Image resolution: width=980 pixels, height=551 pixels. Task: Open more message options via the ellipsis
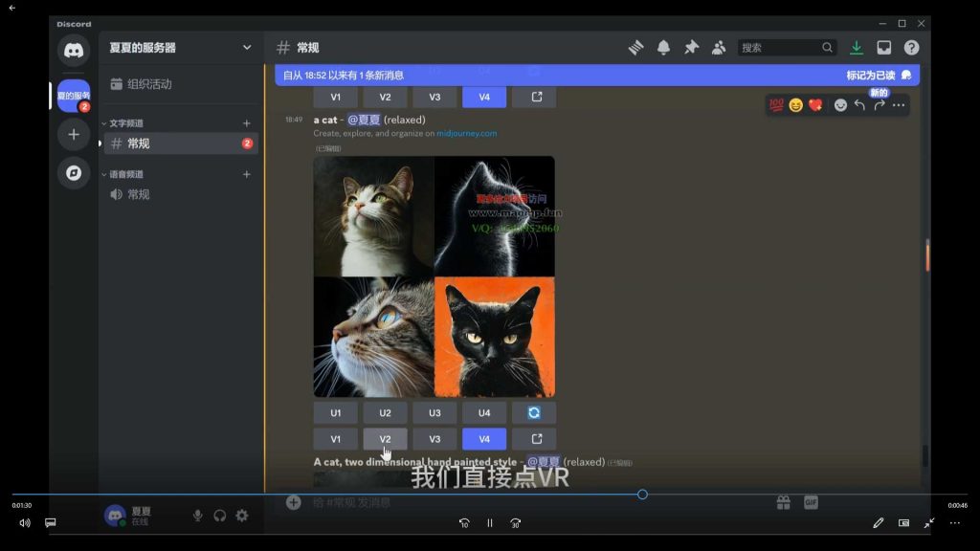tap(897, 105)
